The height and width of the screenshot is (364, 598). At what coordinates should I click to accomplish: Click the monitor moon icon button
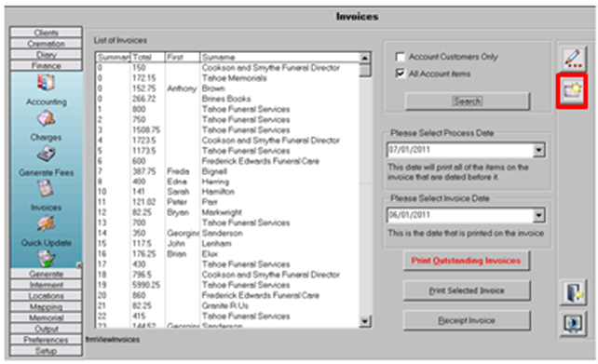[x=573, y=324]
